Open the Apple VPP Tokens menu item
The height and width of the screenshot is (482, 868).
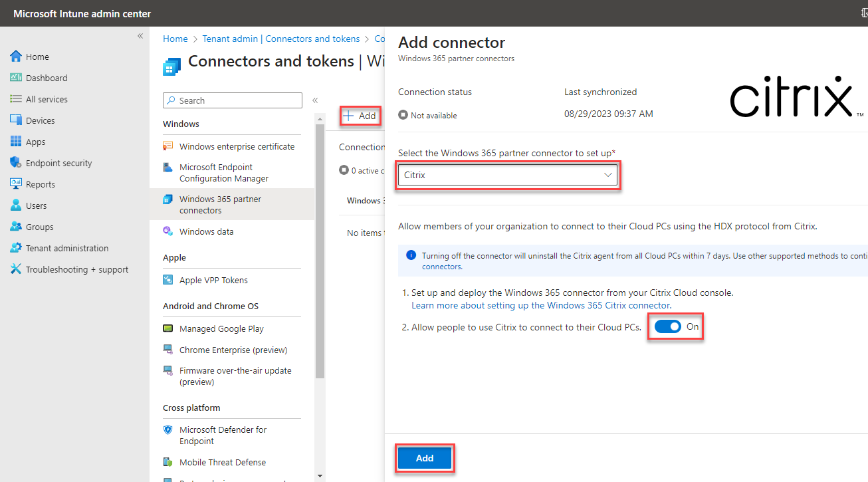pyautogui.click(x=213, y=280)
